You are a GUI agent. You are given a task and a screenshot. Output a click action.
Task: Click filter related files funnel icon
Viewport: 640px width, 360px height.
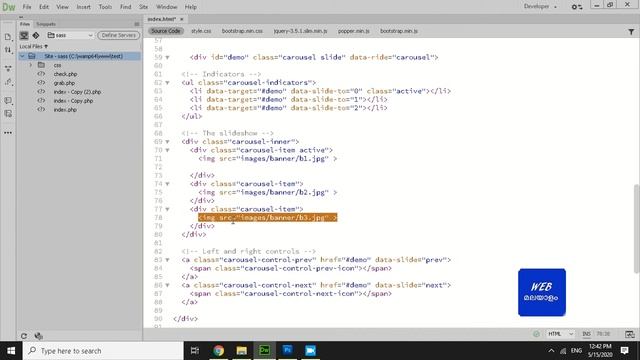click(x=631, y=31)
